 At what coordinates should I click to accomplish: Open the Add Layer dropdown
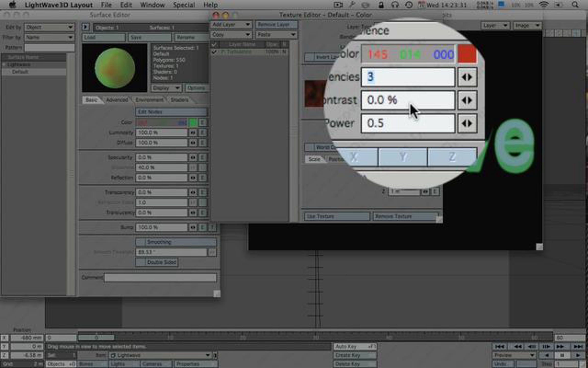[x=231, y=25]
